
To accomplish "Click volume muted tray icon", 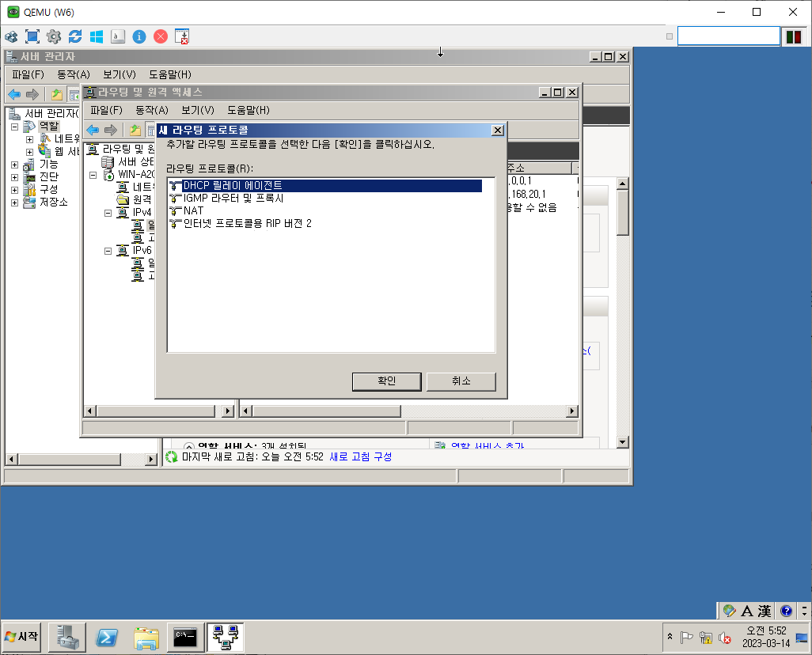I will click(x=724, y=638).
